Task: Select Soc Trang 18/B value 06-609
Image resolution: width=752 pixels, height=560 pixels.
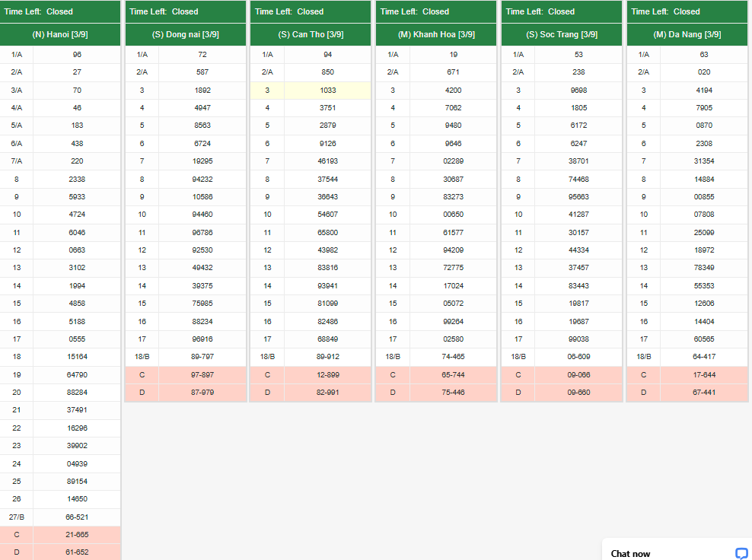Action: (x=578, y=357)
